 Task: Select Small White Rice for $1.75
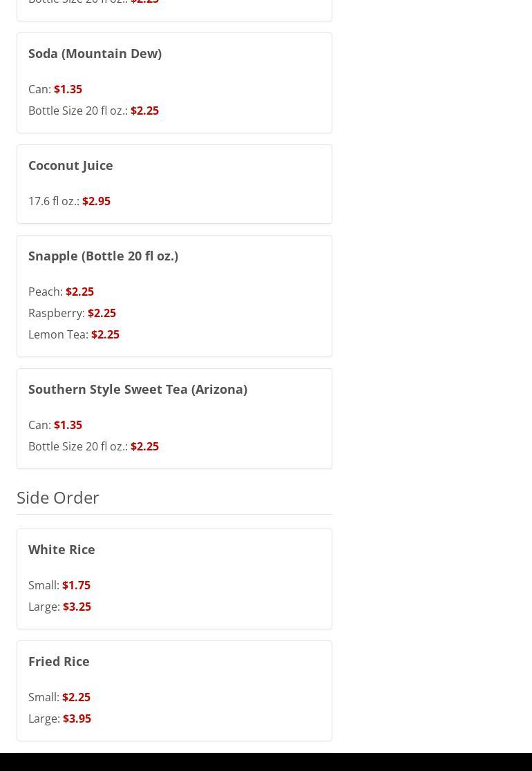click(x=59, y=585)
